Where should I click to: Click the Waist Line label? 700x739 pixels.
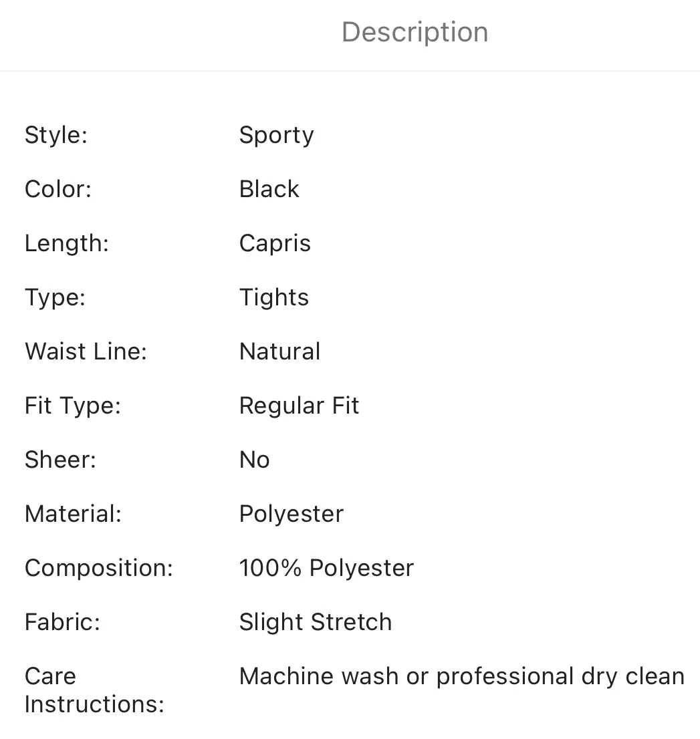point(86,351)
